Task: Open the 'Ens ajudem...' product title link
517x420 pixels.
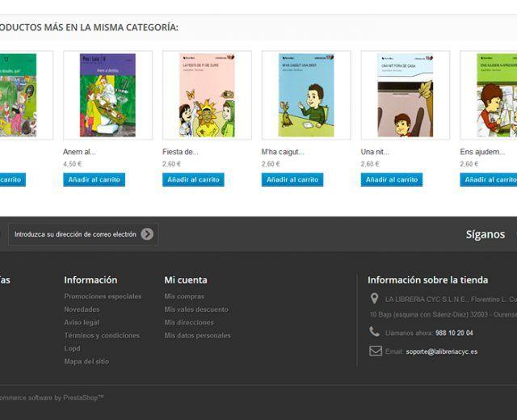Action: tap(483, 152)
